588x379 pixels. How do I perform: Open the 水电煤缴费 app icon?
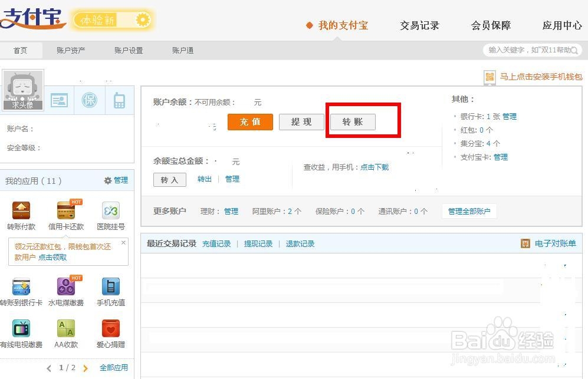(x=66, y=287)
